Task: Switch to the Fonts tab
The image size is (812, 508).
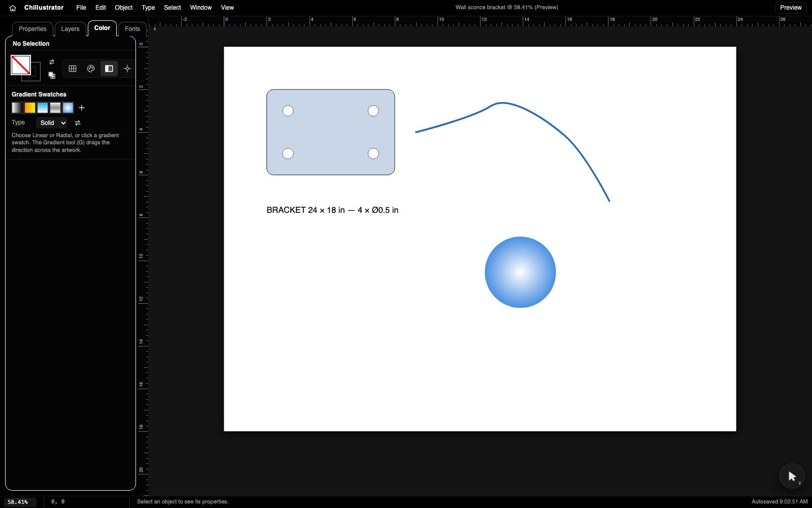Action: 132,29
